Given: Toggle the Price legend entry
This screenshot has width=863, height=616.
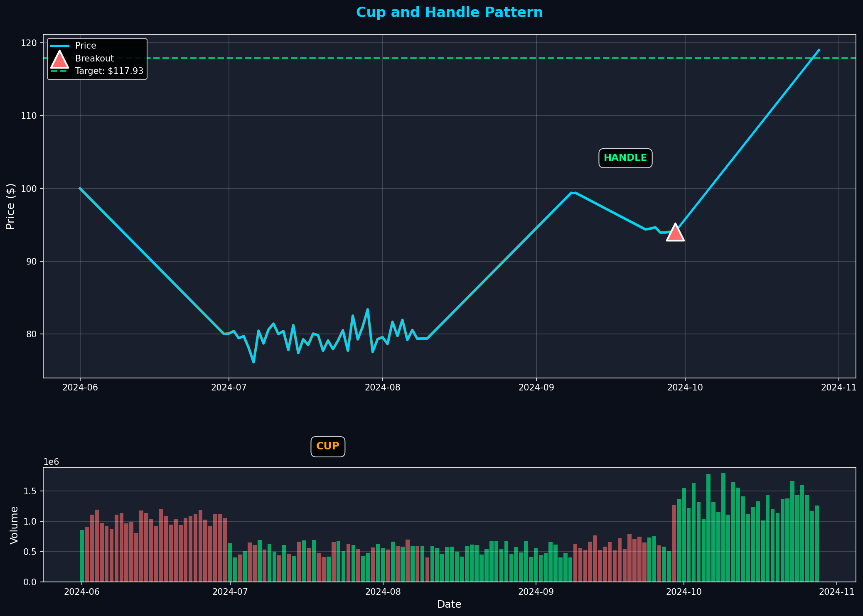Looking at the screenshot, I should (86, 45).
